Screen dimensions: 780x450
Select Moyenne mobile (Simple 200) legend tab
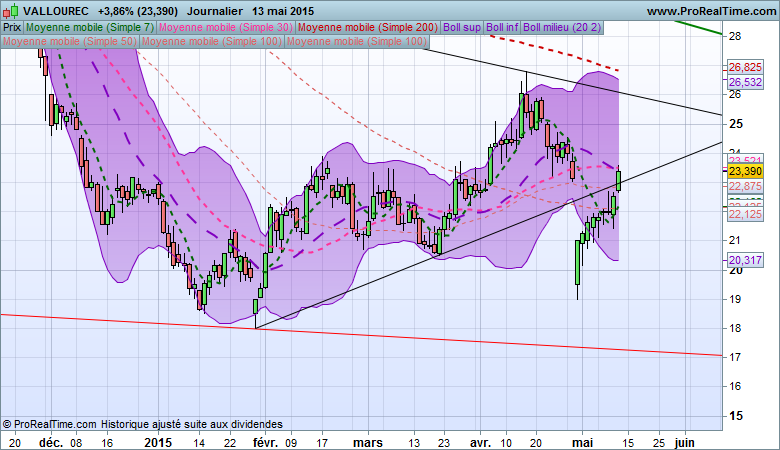click(x=368, y=27)
